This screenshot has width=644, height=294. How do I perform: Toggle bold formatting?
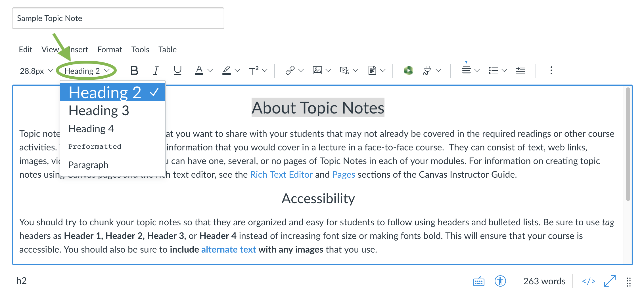pyautogui.click(x=134, y=70)
